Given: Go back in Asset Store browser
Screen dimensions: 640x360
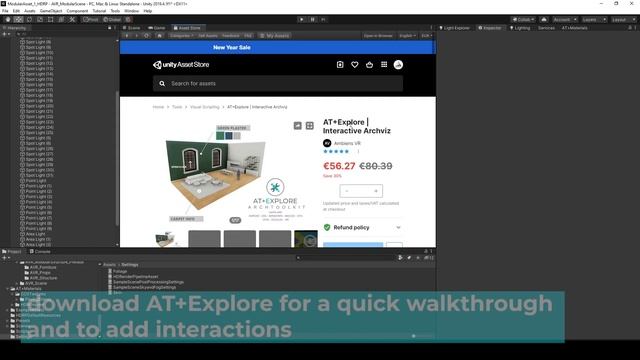Looking at the screenshot, I should click(x=127, y=36).
